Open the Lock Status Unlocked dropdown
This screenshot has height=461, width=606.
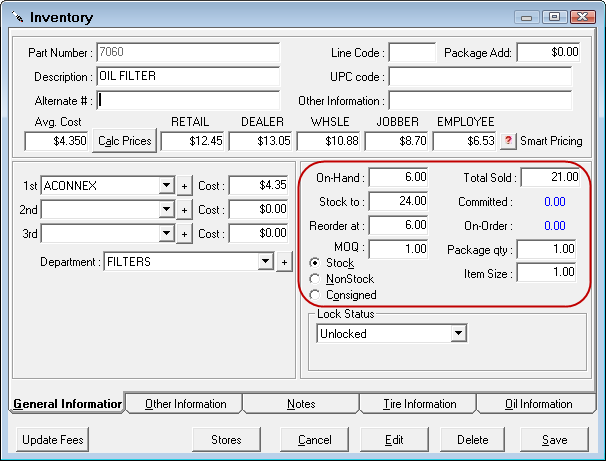pyautogui.click(x=459, y=333)
